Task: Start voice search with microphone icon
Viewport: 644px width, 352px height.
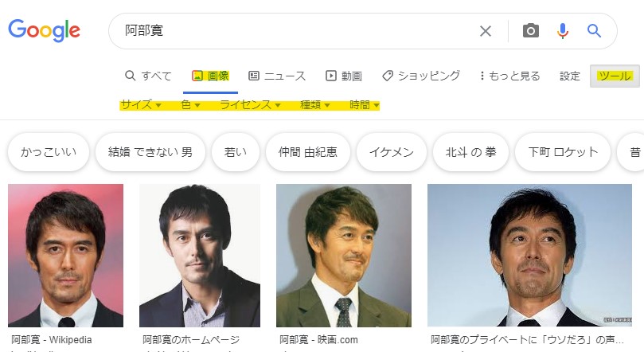Action: [563, 31]
